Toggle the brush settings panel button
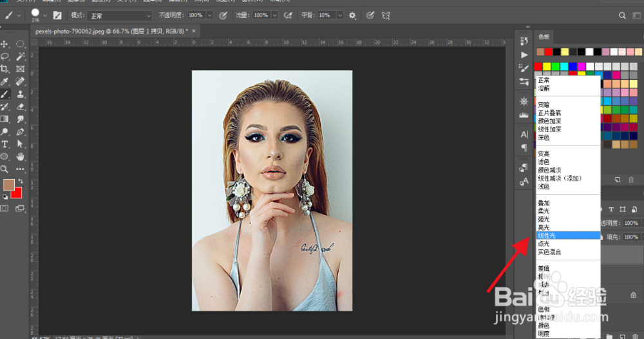The width and height of the screenshot is (644, 339). coord(57,15)
